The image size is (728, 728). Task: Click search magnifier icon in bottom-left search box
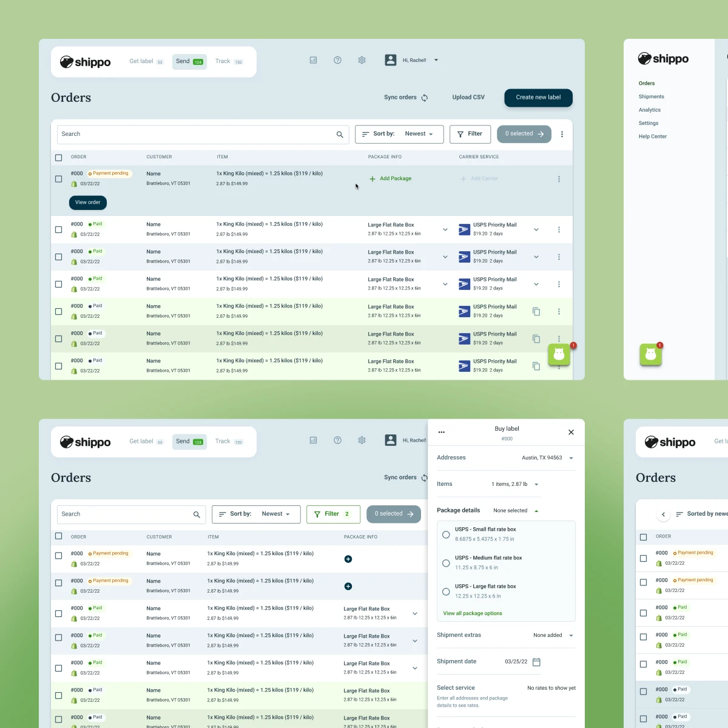[197, 514]
